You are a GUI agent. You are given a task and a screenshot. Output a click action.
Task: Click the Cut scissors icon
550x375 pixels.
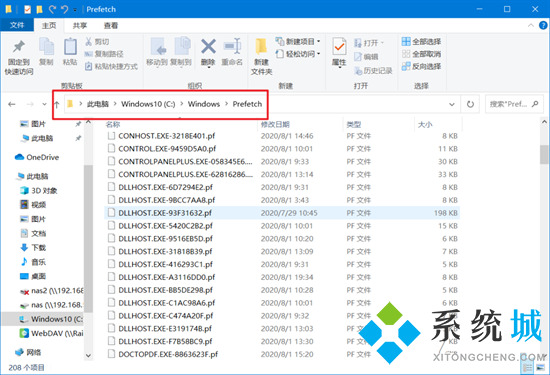coord(88,42)
